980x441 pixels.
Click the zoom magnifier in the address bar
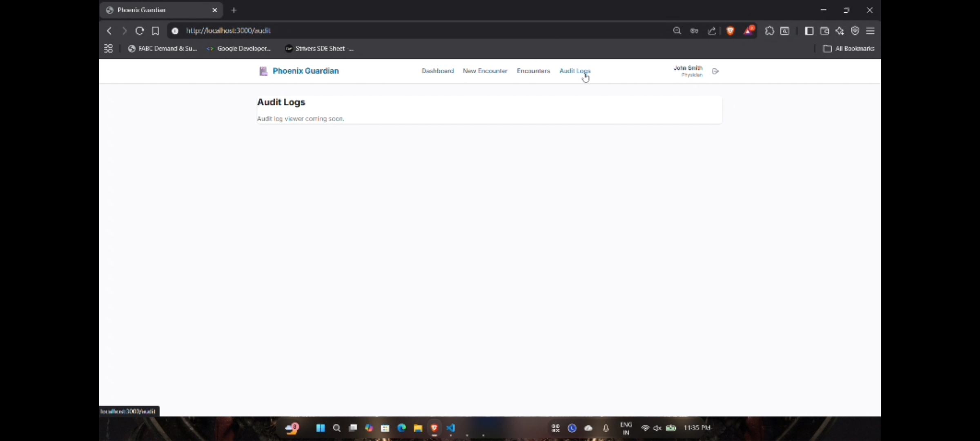(x=677, y=31)
